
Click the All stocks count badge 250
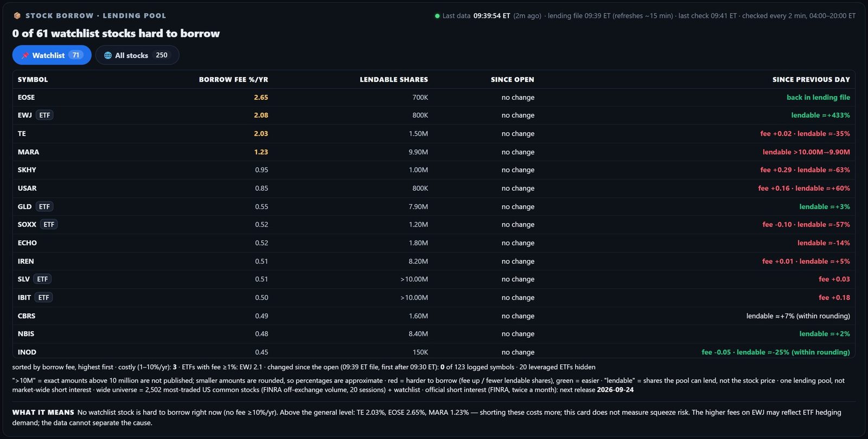tap(162, 55)
